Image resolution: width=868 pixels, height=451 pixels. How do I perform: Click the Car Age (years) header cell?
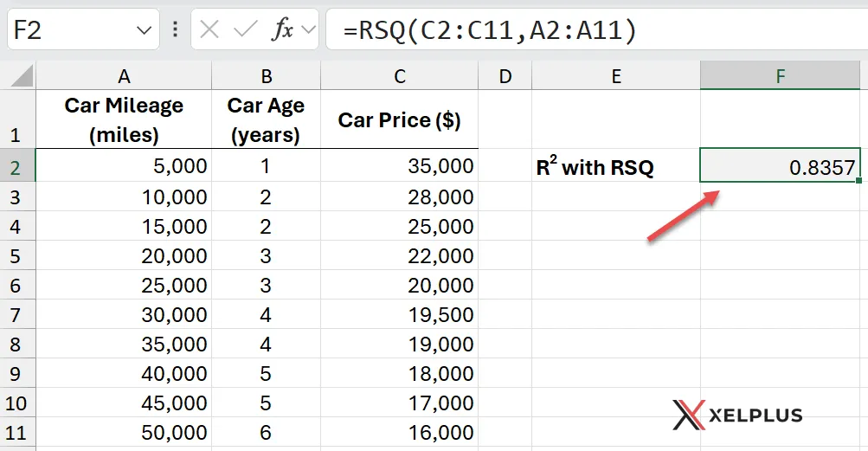(x=267, y=119)
